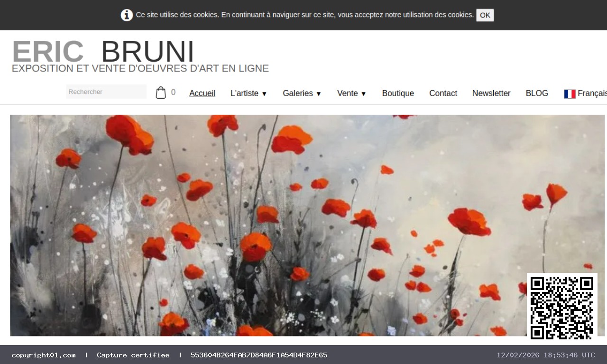
Task: Expand the Vente menu
Action: coord(351,93)
